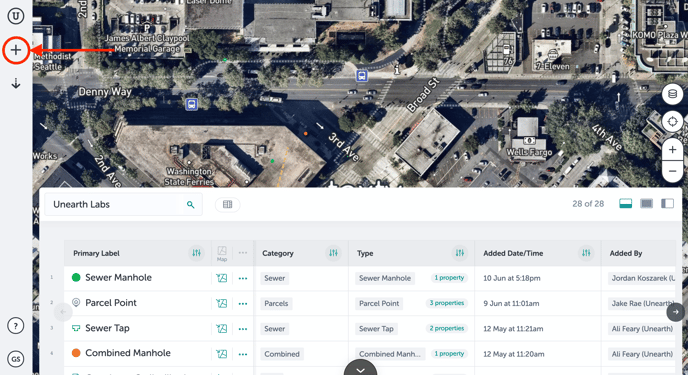Image resolution: width=688 pixels, height=375 pixels.
Task: Click the Map column header icon
Action: tap(222, 254)
